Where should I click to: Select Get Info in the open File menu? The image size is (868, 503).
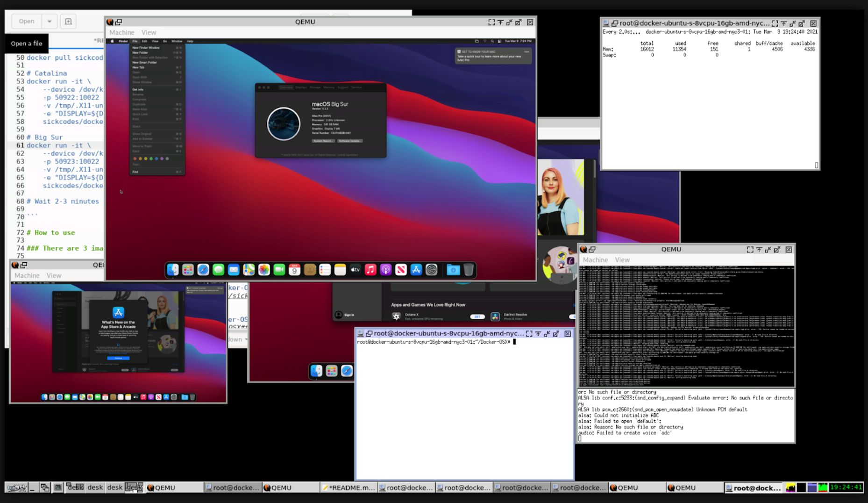pyautogui.click(x=157, y=89)
